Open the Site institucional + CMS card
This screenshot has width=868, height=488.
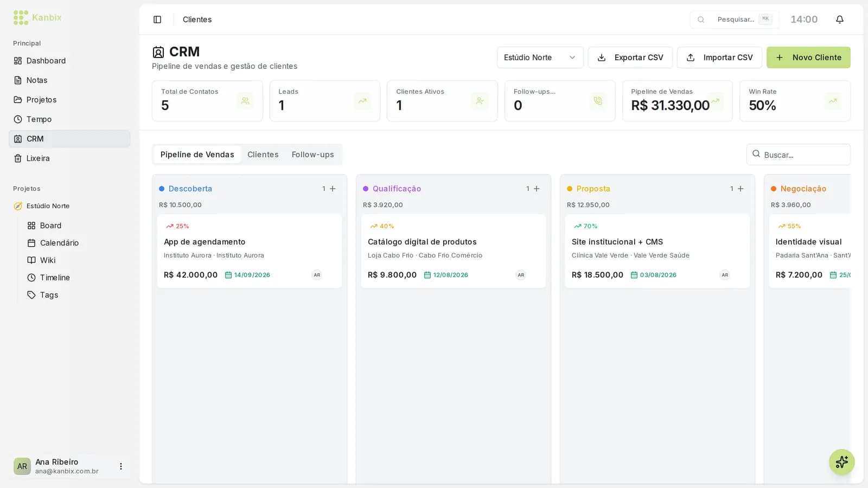658,251
